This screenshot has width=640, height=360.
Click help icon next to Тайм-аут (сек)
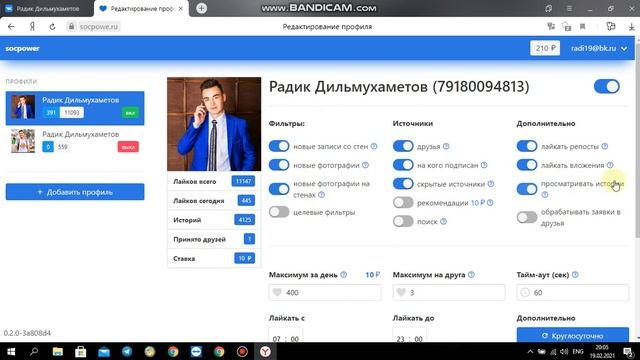tap(575, 275)
